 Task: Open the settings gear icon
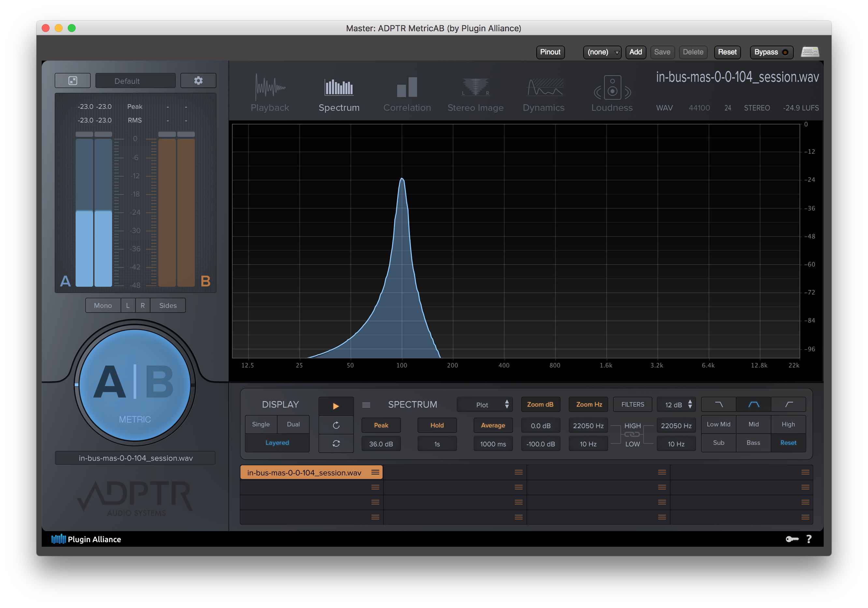pyautogui.click(x=198, y=80)
